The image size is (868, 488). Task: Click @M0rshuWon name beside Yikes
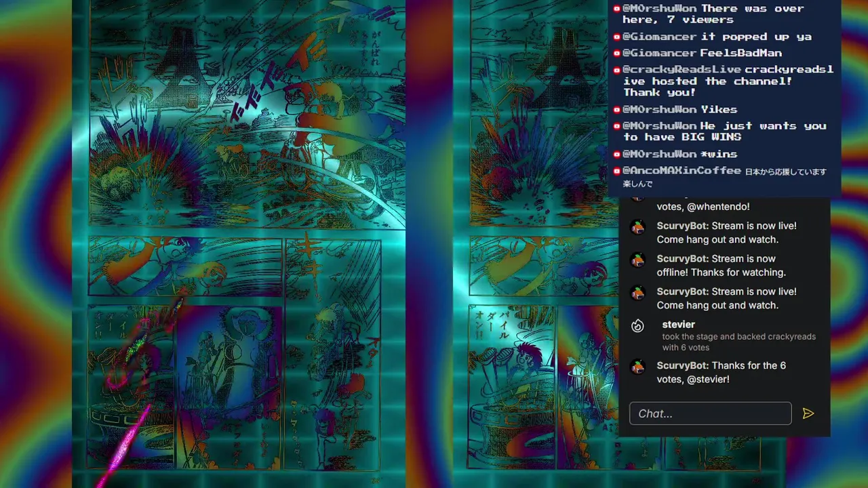click(660, 109)
